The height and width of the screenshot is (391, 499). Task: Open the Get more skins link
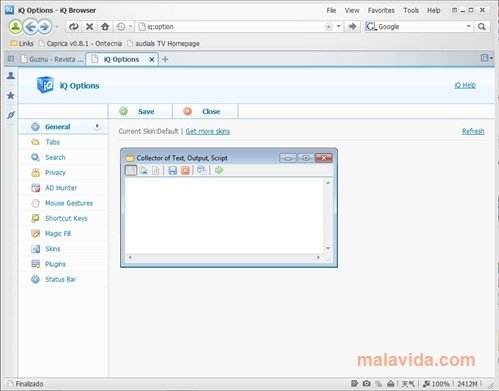208,131
